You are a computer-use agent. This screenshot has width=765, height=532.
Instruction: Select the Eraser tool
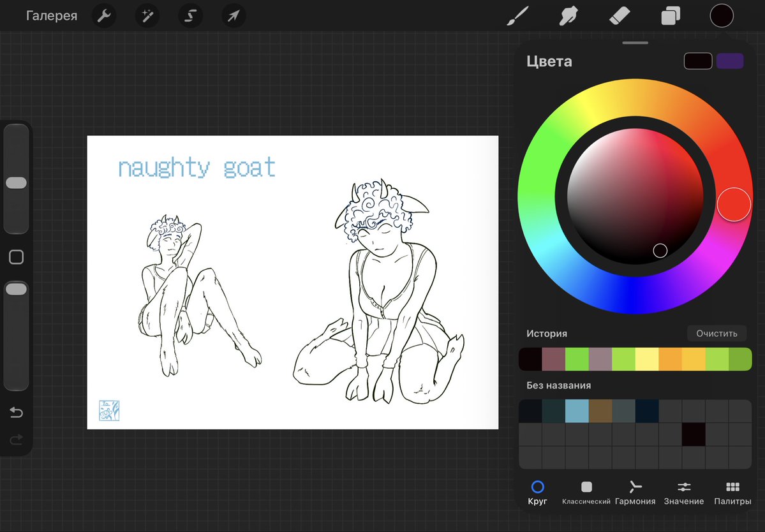620,15
